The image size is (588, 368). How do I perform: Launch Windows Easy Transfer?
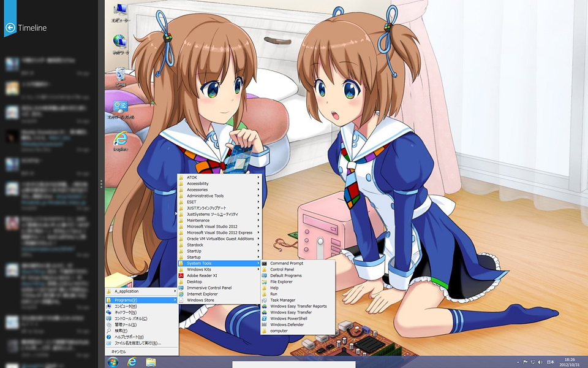coord(298,312)
